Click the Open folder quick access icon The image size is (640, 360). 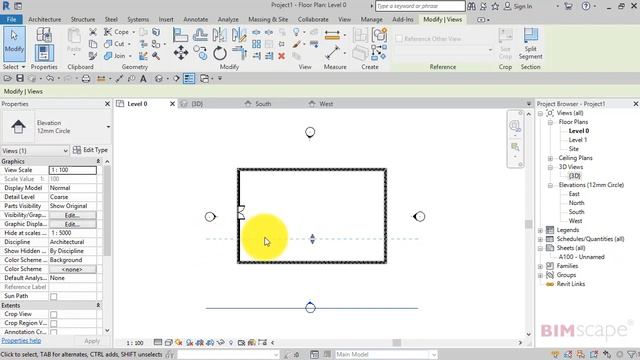click(x=7, y=78)
